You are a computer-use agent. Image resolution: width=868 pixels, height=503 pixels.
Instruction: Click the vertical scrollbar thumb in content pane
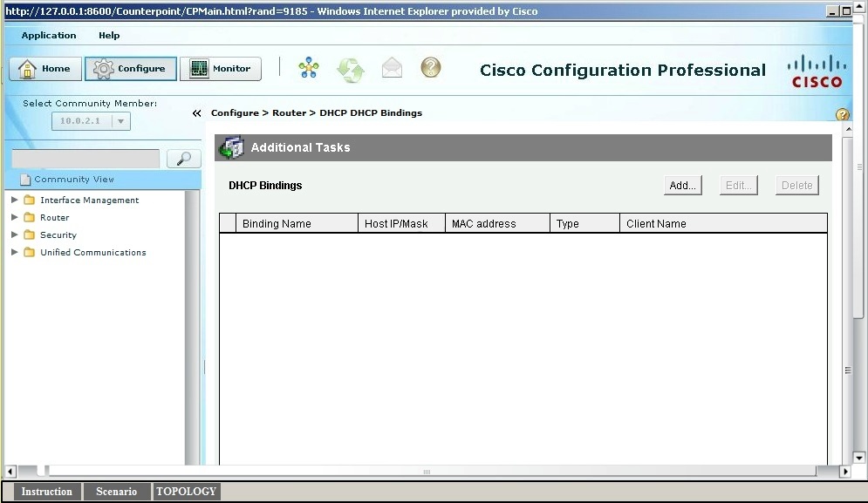[x=848, y=370]
